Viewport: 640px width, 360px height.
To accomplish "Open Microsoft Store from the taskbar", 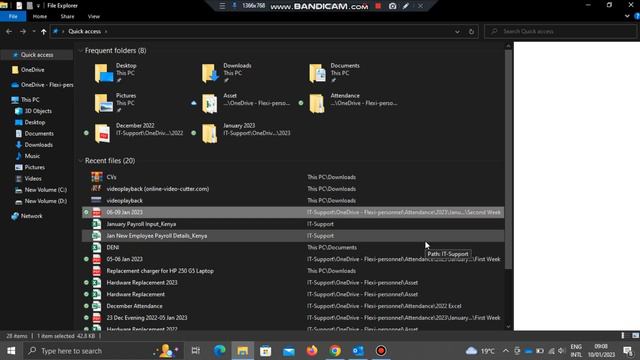I will 266,351.
